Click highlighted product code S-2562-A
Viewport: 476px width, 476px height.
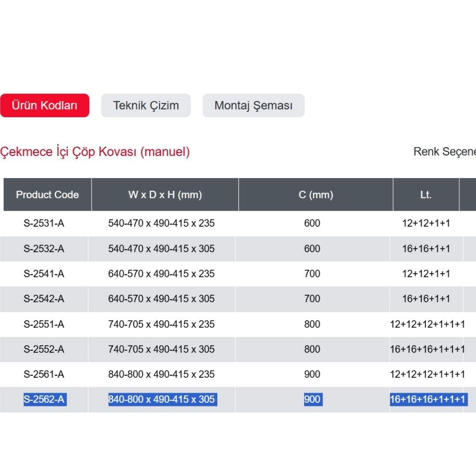[45, 400]
